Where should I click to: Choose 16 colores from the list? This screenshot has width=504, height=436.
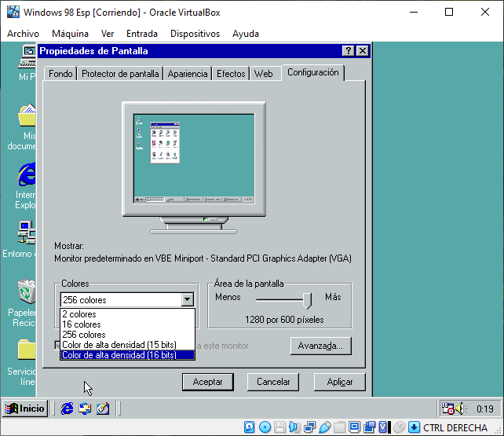coord(128,324)
